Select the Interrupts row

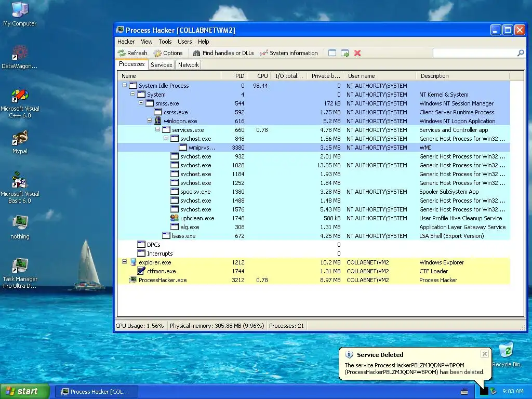click(x=313, y=254)
